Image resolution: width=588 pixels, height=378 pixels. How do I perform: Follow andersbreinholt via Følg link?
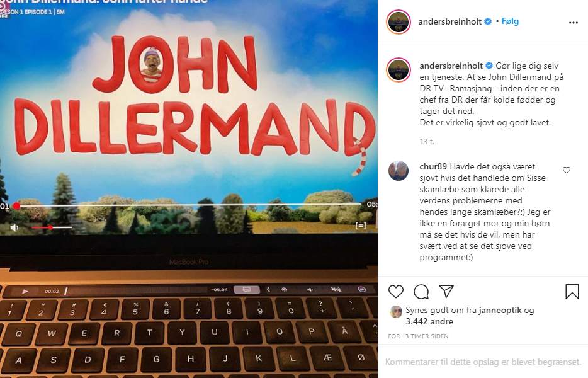(510, 21)
